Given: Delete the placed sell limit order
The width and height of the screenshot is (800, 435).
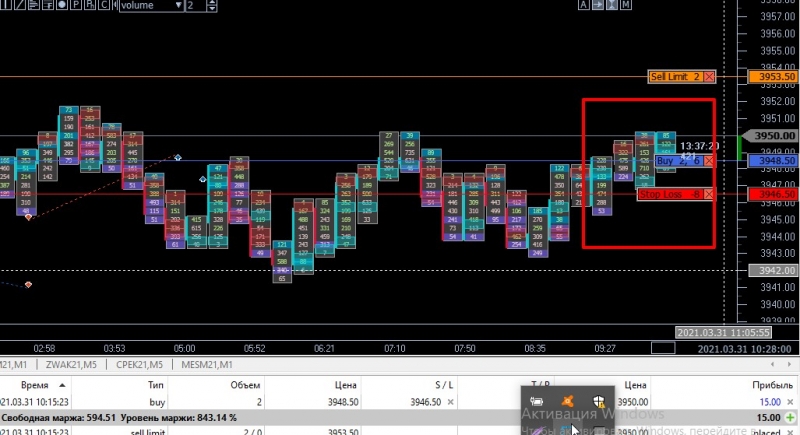Looking at the screenshot, I should [x=790, y=432].
